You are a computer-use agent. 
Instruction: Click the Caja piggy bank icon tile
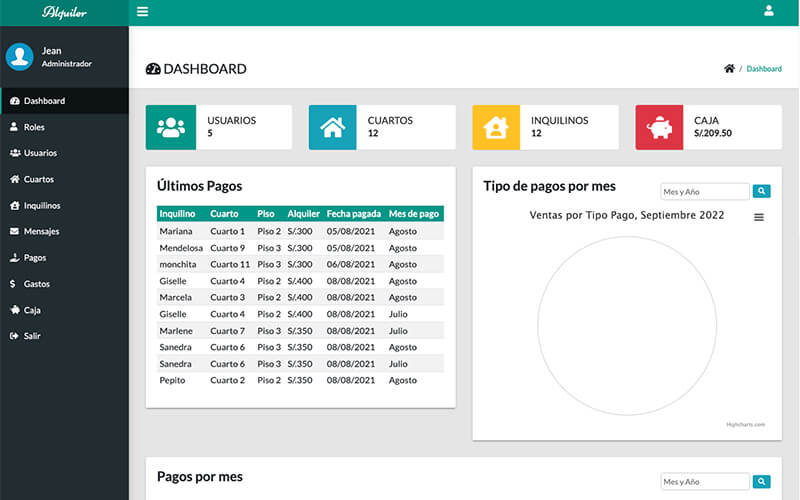(x=660, y=127)
